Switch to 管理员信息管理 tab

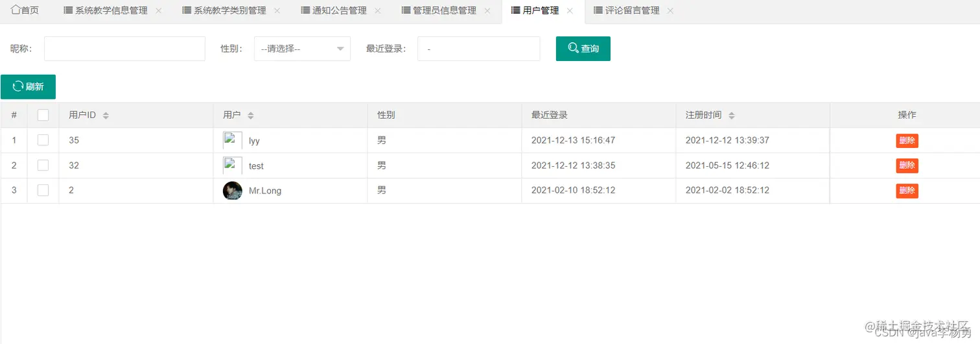pyautogui.click(x=439, y=10)
